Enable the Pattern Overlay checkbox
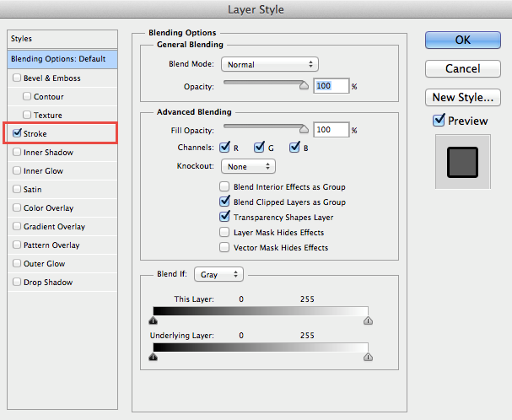 click(17, 245)
